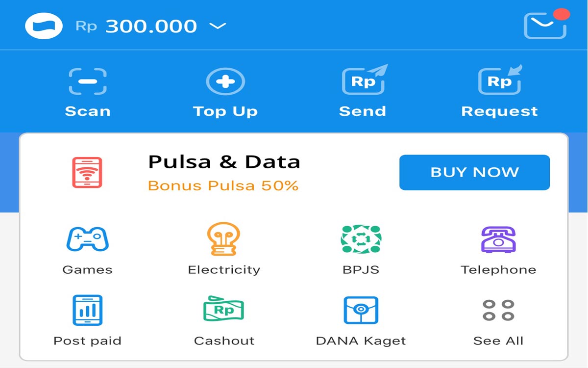588x368 pixels.
Task: Tap the DANA profile logo
Action: coord(44,26)
